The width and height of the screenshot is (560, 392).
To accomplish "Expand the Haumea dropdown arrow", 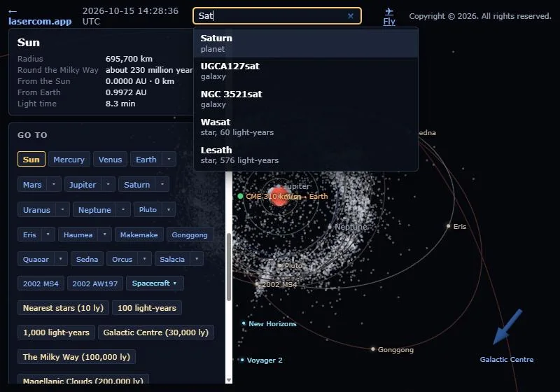I will pos(104,234).
